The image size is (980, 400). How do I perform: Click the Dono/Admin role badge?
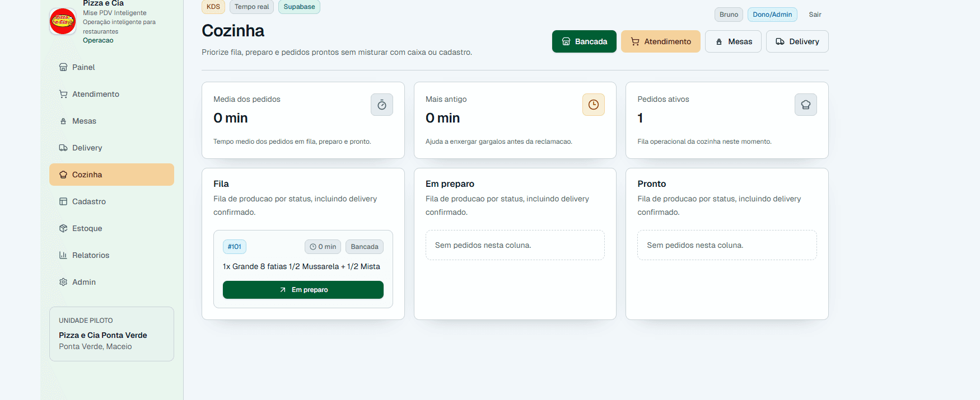(x=772, y=15)
